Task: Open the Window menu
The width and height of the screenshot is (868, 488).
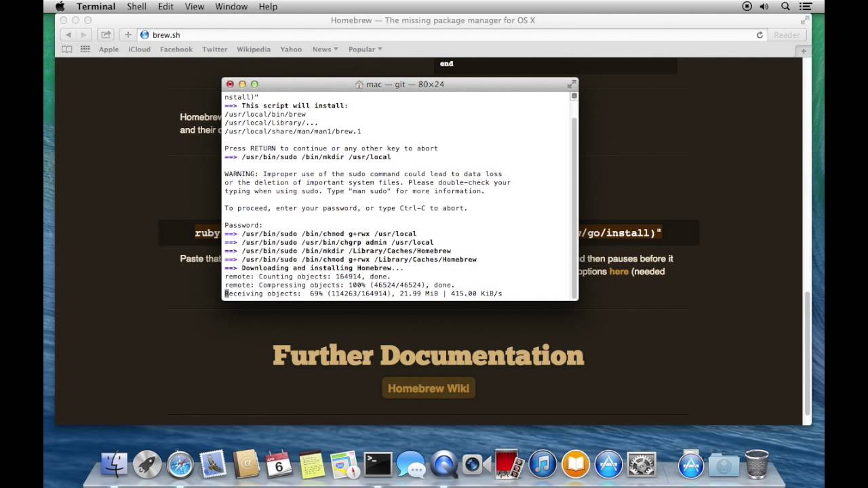Action: pyautogui.click(x=231, y=6)
